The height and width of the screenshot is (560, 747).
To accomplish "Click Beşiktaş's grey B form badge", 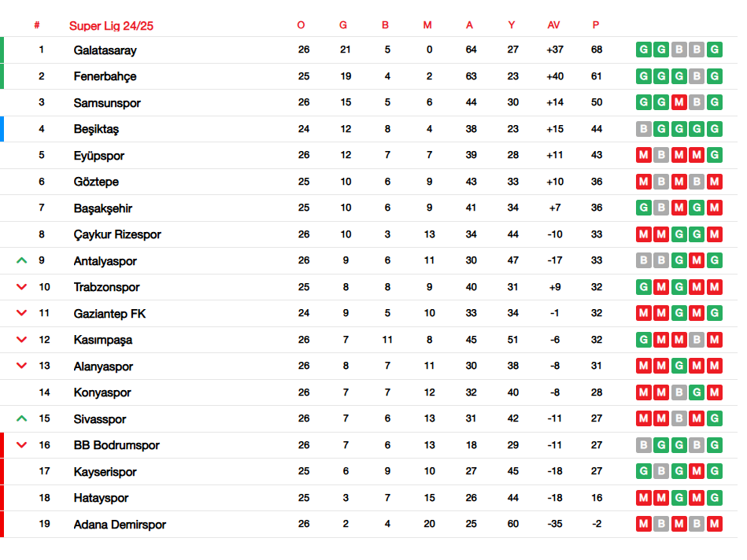I will (644, 128).
